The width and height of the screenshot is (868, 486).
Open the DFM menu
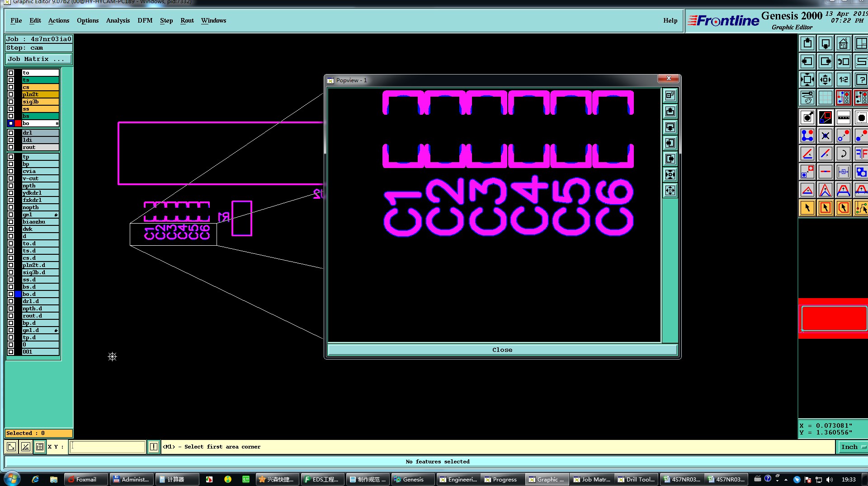pos(145,20)
